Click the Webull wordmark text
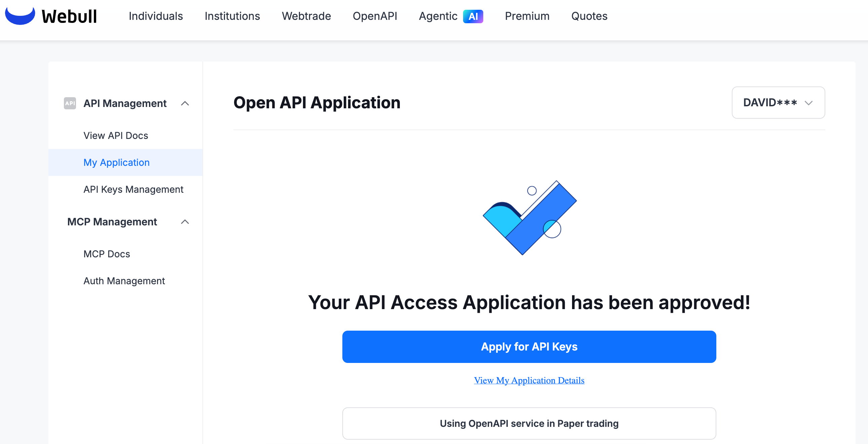Screen dimensions: 868x444 tap(69, 16)
